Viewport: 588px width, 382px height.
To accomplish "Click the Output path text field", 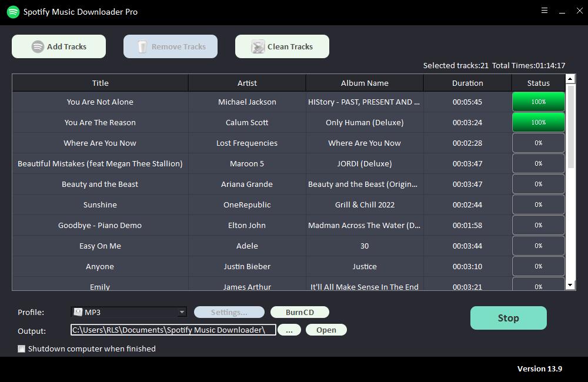I will [x=173, y=330].
